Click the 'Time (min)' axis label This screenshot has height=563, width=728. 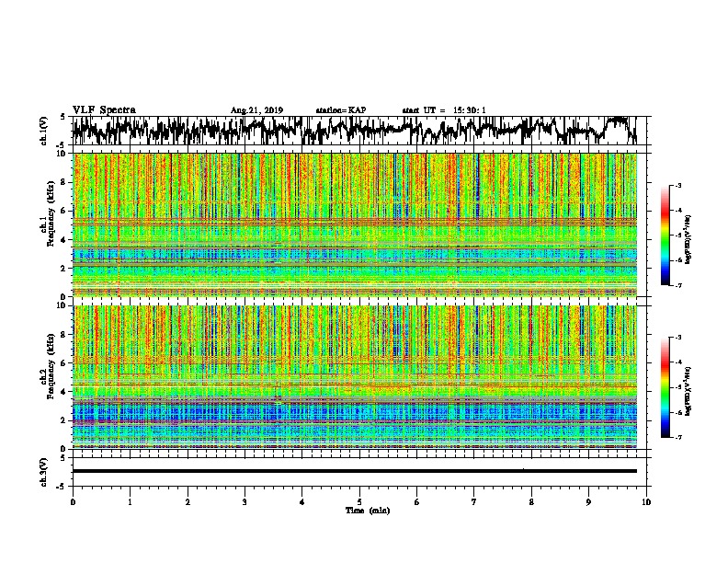(x=368, y=511)
